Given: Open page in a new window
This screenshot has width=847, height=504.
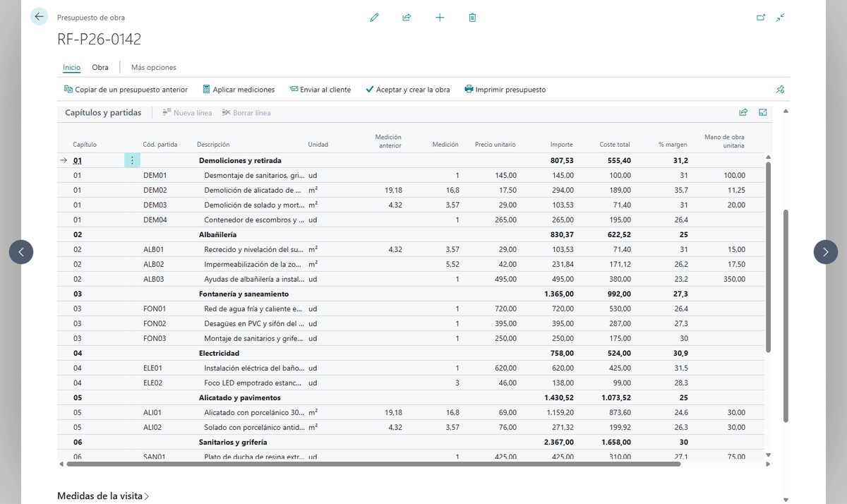Looking at the screenshot, I should coord(761,18).
